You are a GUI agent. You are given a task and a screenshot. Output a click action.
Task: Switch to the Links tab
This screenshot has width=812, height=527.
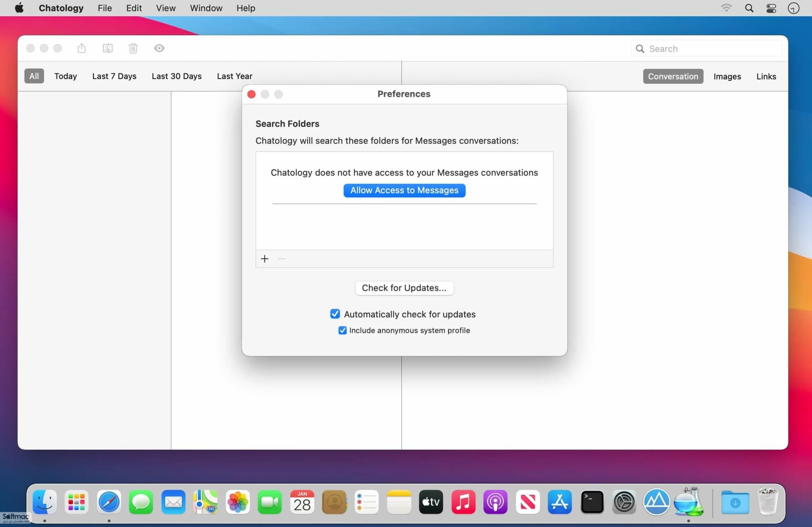[766, 76]
